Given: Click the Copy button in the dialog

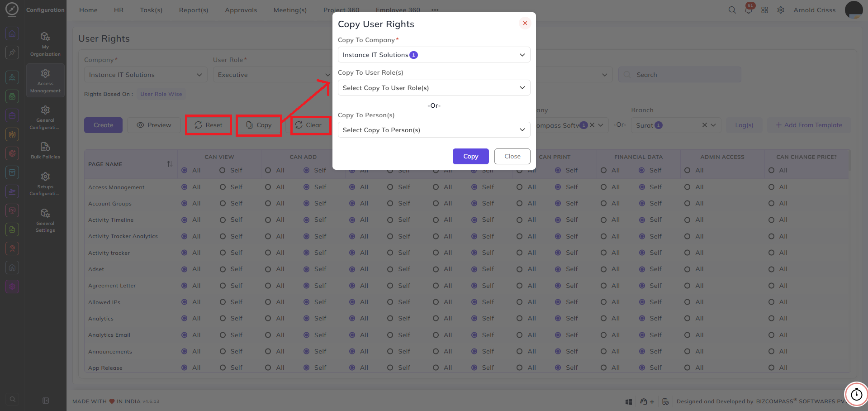Looking at the screenshot, I should [x=470, y=156].
